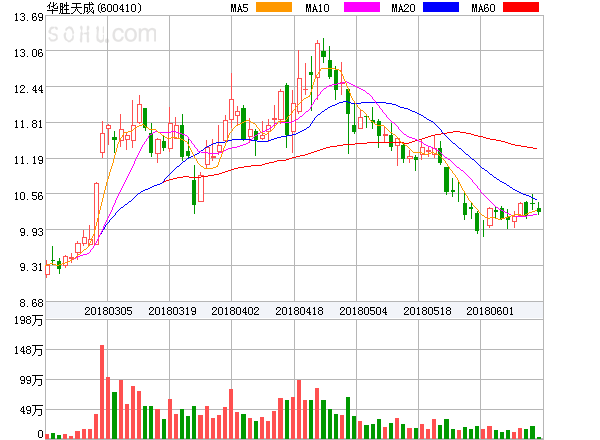
Task: Click the MA10 legend label
Action: pos(317,8)
